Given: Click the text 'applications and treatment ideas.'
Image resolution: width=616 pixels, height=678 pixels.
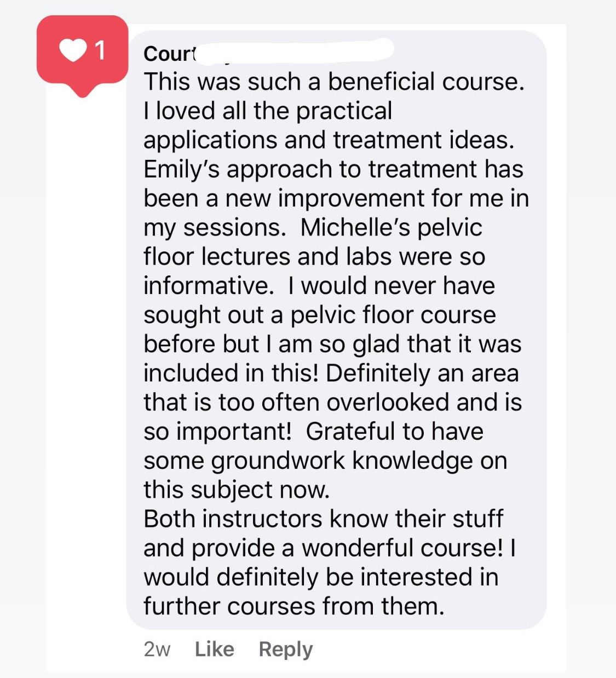Looking at the screenshot, I should pos(329,141).
